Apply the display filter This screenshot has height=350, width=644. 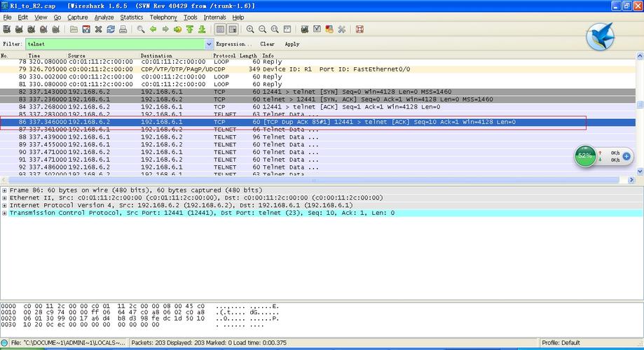tap(292, 44)
